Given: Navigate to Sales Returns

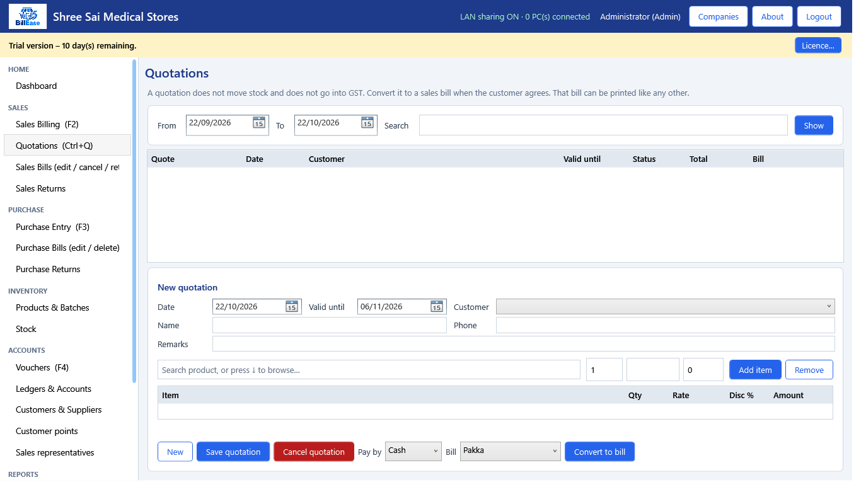Looking at the screenshot, I should pyautogui.click(x=67, y=188).
